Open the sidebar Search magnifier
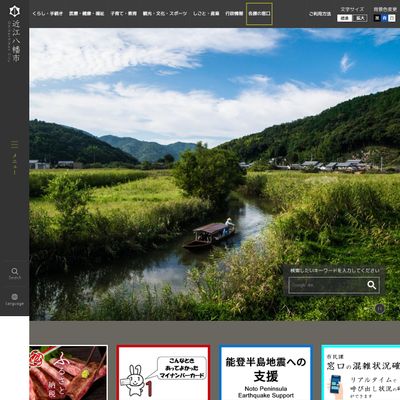 [14, 273]
